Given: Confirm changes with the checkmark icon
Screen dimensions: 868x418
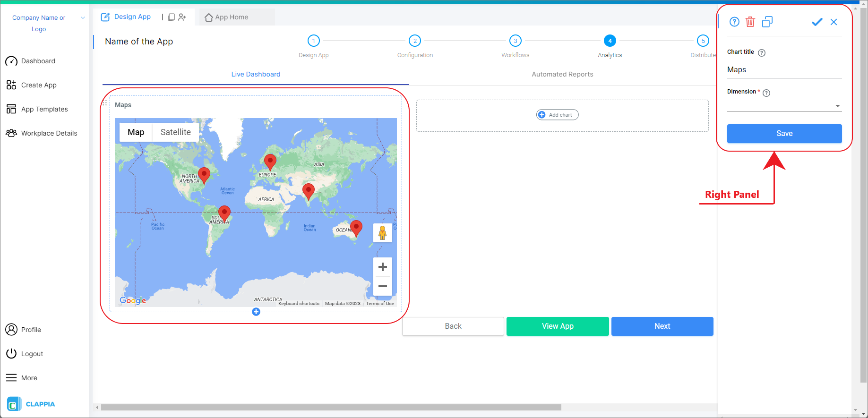Looking at the screenshot, I should click(817, 22).
